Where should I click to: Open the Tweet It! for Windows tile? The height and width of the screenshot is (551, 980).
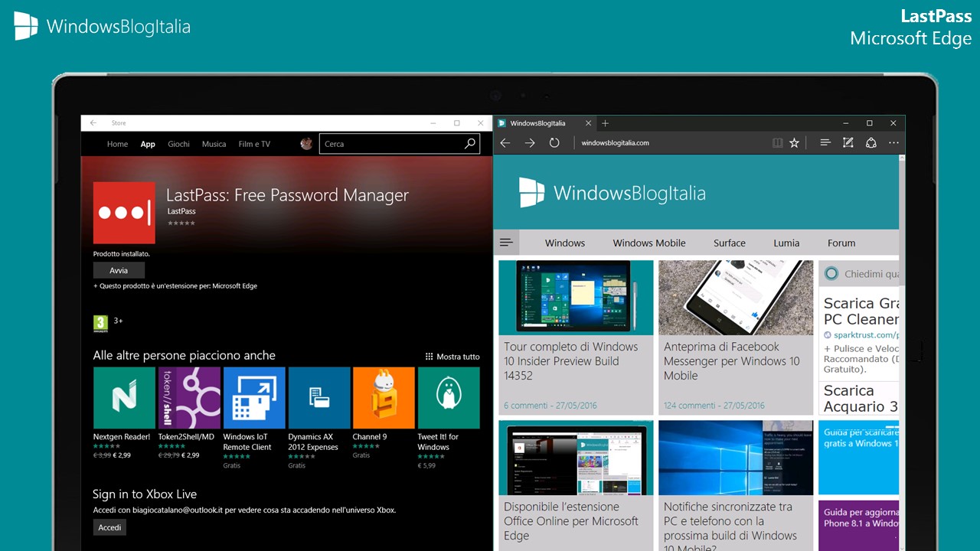(x=449, y=398)
